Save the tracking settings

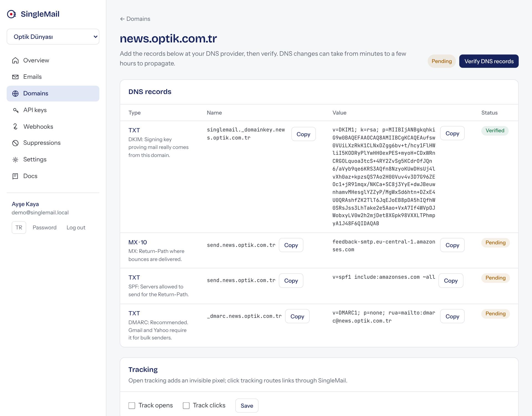pos(247,405)
